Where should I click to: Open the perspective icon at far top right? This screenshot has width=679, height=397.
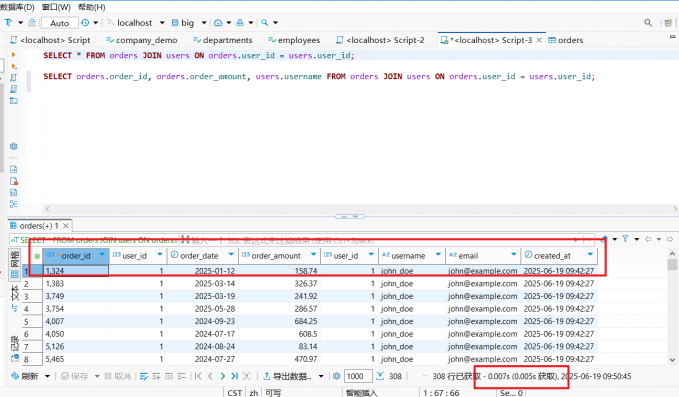click(668, 23)
